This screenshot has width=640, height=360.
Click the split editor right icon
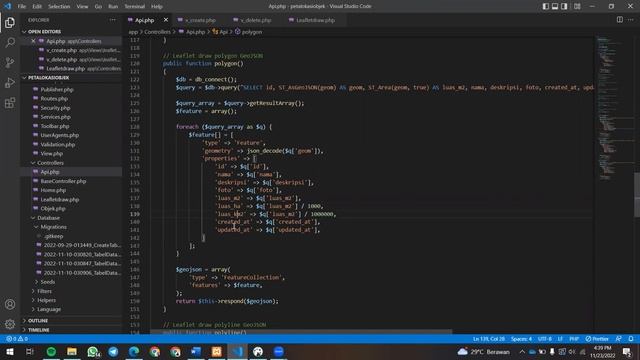620,20
